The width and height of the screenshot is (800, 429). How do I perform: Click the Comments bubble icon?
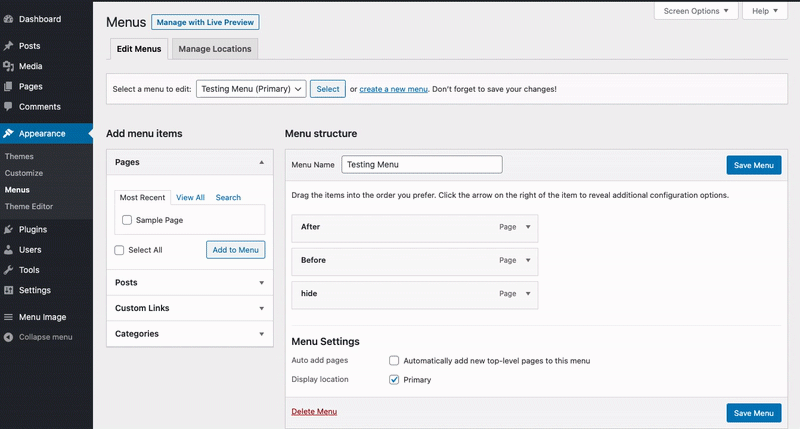point(8,107)
